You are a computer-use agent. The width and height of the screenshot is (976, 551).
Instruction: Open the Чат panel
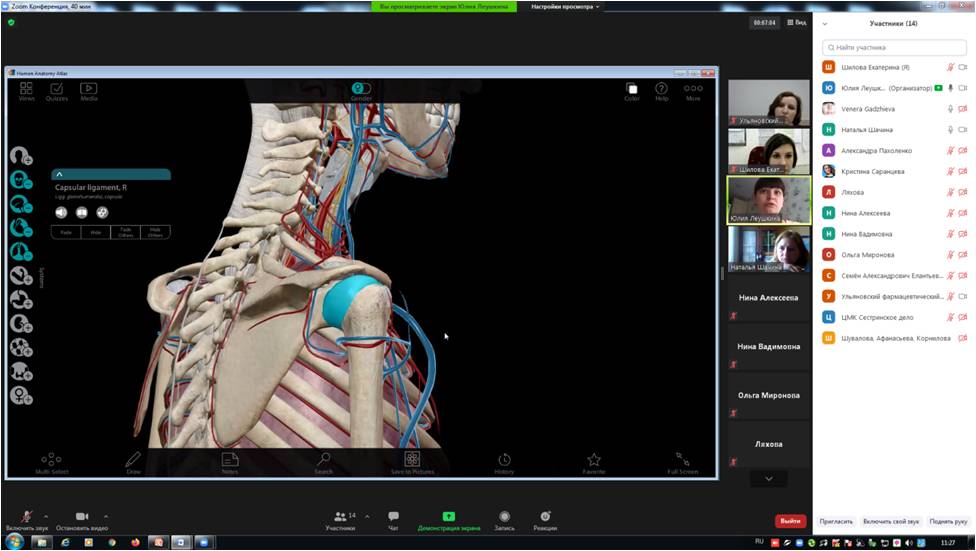point(393,520)
